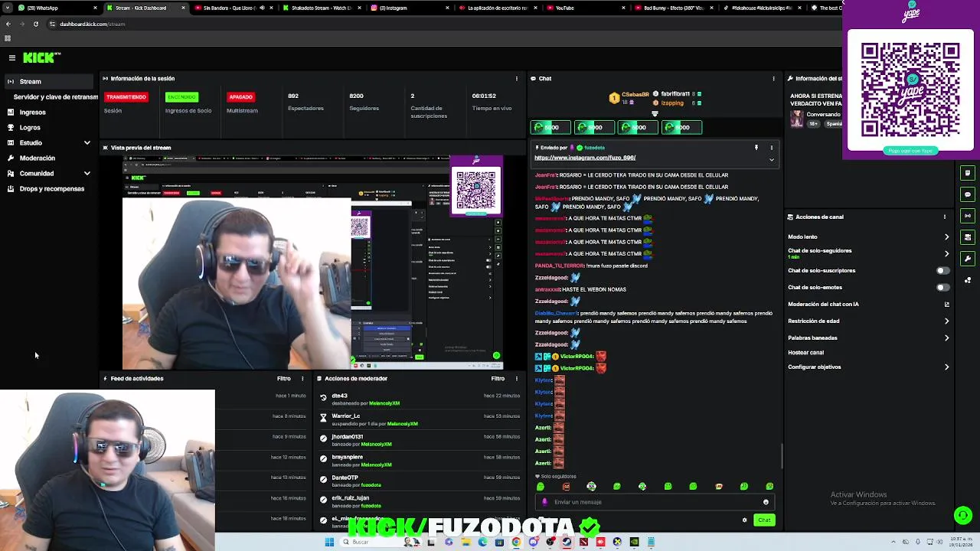
Task: Open pinned message options menu
Action: 771,148
